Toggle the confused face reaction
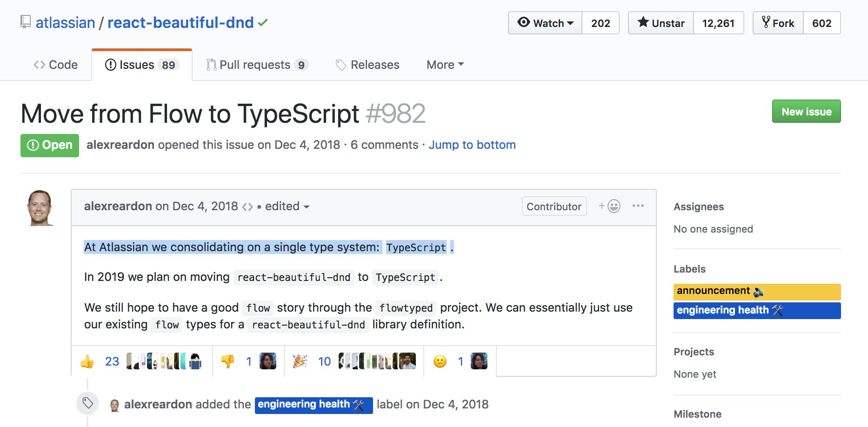This screenshot has height=427, width=868. coord(447,361)
